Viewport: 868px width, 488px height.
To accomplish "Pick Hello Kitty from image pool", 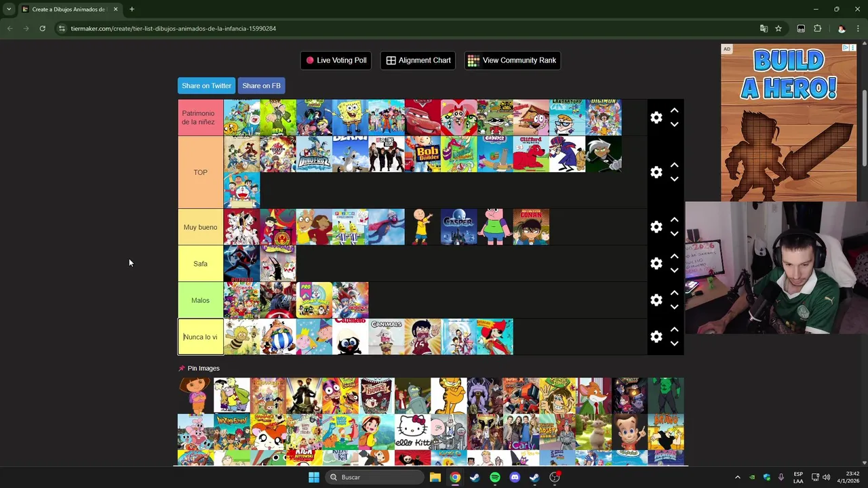I will 413,432.
